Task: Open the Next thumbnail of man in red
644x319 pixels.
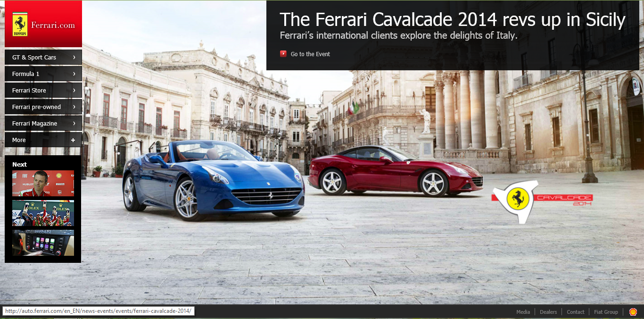Action: coord(43,183)
